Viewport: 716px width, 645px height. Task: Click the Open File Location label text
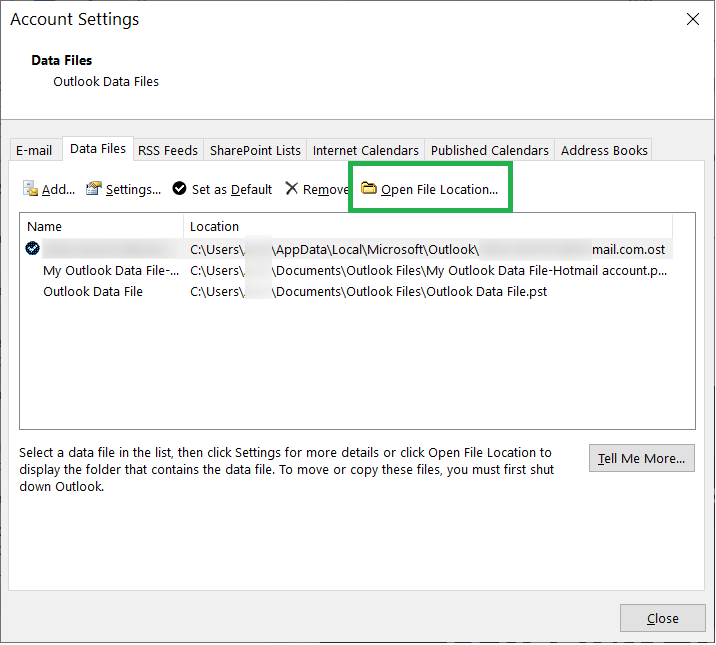(x=439, y=189)
